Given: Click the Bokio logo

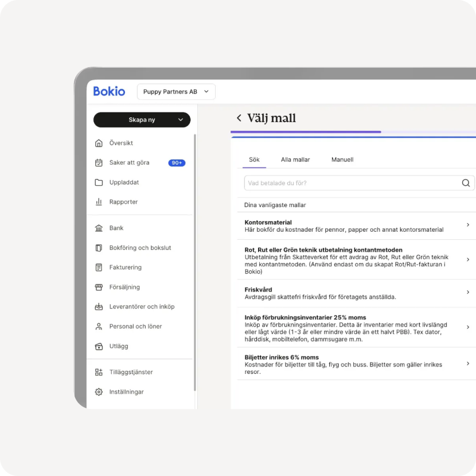Looking at the screenshot, I should (109, 91).
